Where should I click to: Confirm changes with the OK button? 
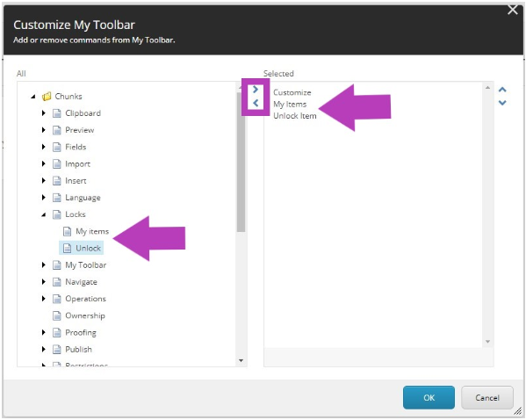tap(429, 397)
